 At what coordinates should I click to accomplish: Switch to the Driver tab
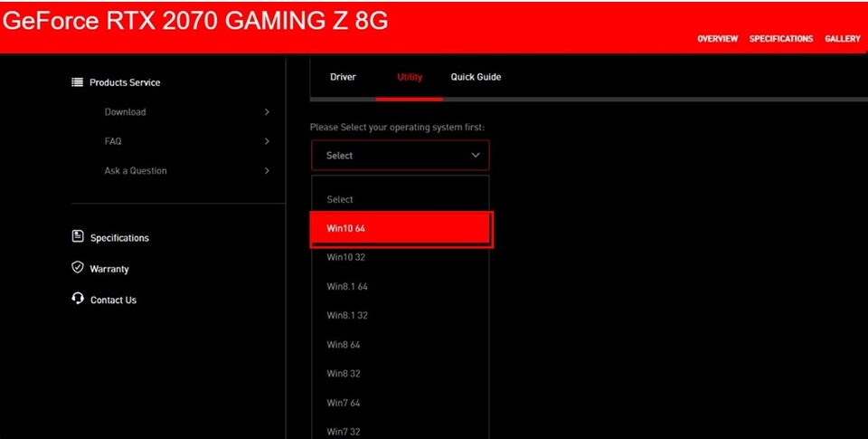tap(343, 77)
